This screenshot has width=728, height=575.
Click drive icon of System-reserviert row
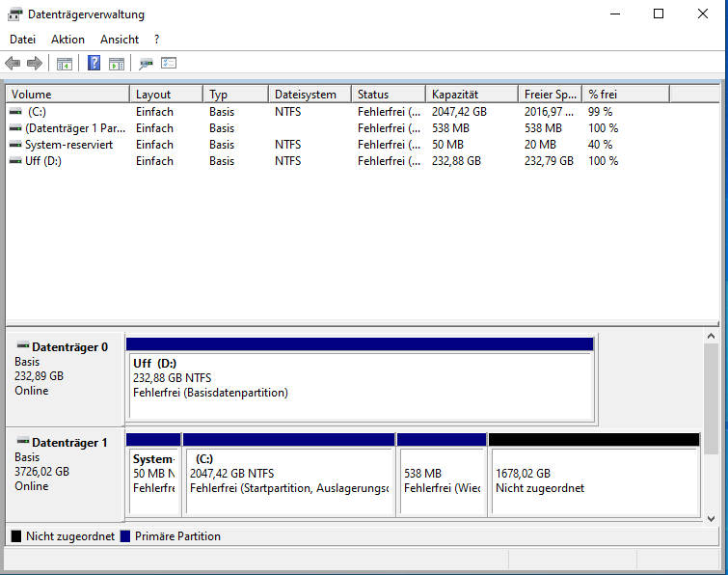15,145
